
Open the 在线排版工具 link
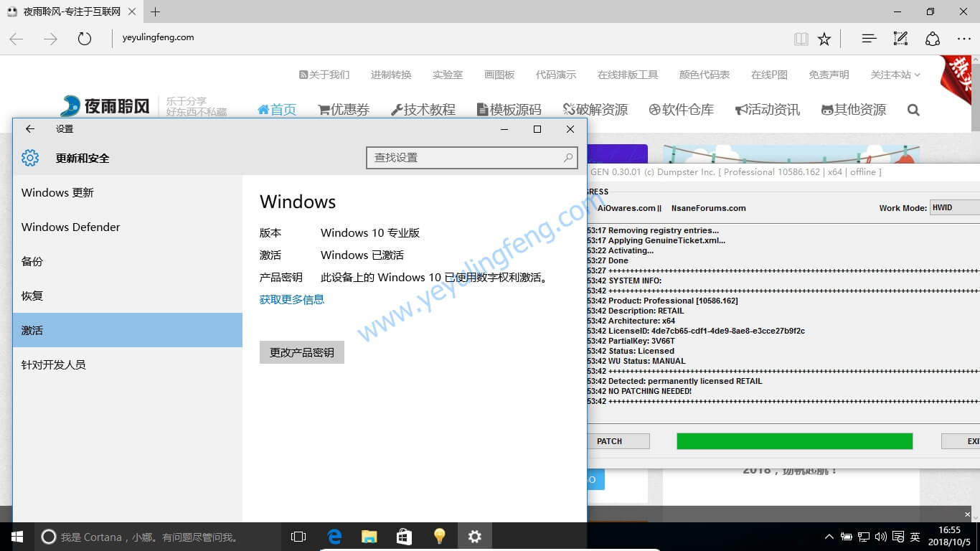click(628, 75)
